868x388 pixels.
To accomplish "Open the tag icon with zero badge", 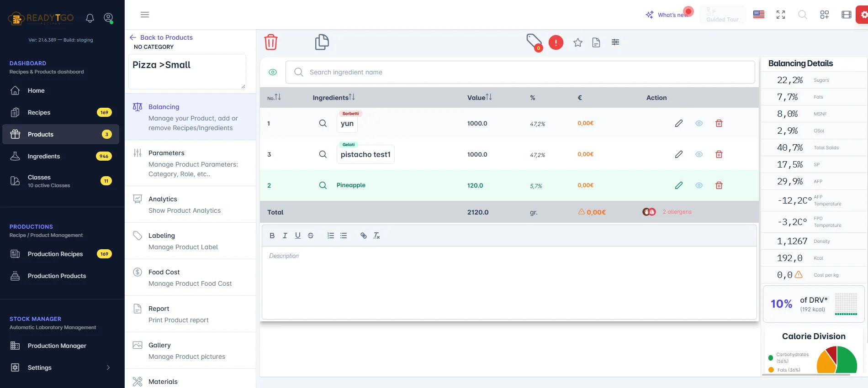I will point(534,42).
